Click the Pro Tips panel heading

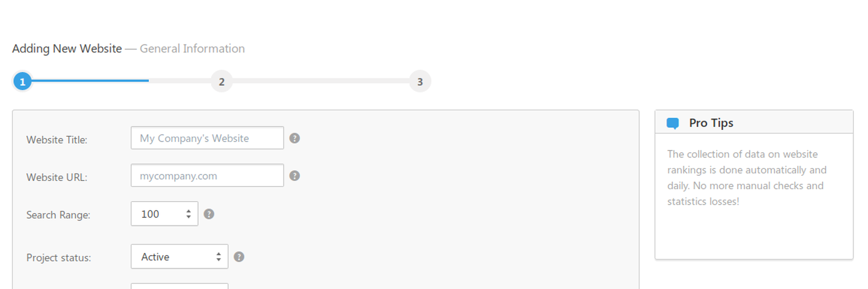click(x=711, y=123)
